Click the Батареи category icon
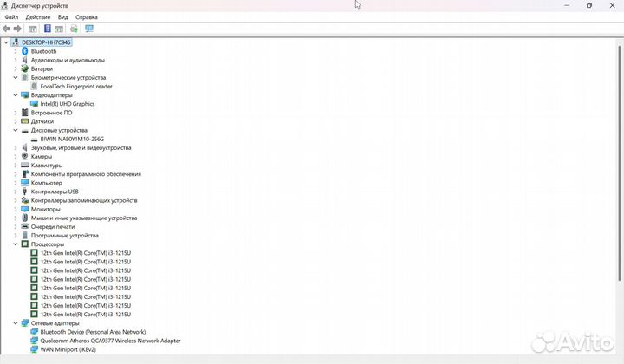 click(x=24, y=68)
